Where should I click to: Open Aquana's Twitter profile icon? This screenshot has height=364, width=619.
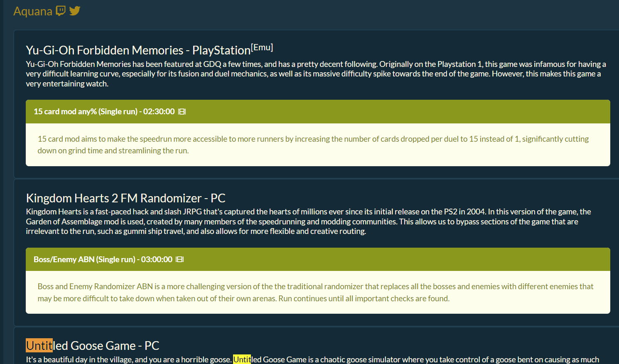click(x=75, y=11)
